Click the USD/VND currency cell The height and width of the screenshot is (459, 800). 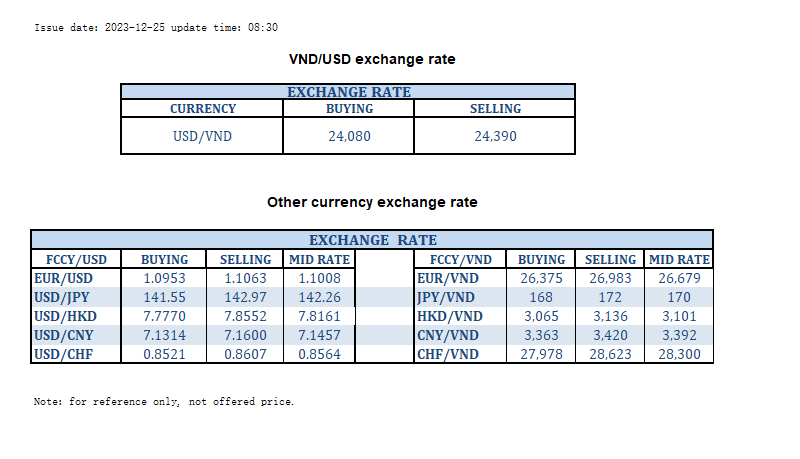[203, 136]
